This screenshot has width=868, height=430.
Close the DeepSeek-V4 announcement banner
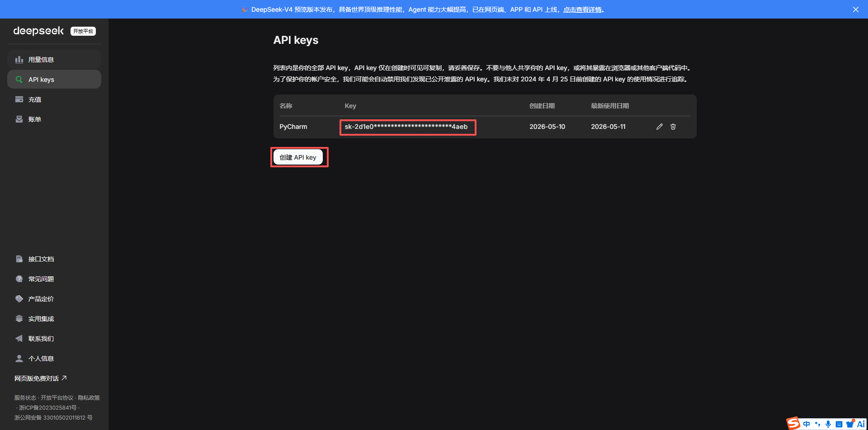click(856, 9)
